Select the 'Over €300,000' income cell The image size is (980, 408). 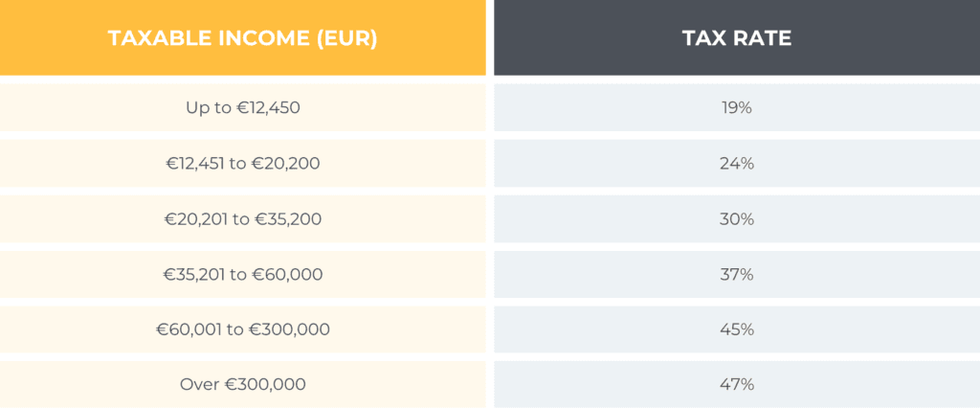(242, 385)
